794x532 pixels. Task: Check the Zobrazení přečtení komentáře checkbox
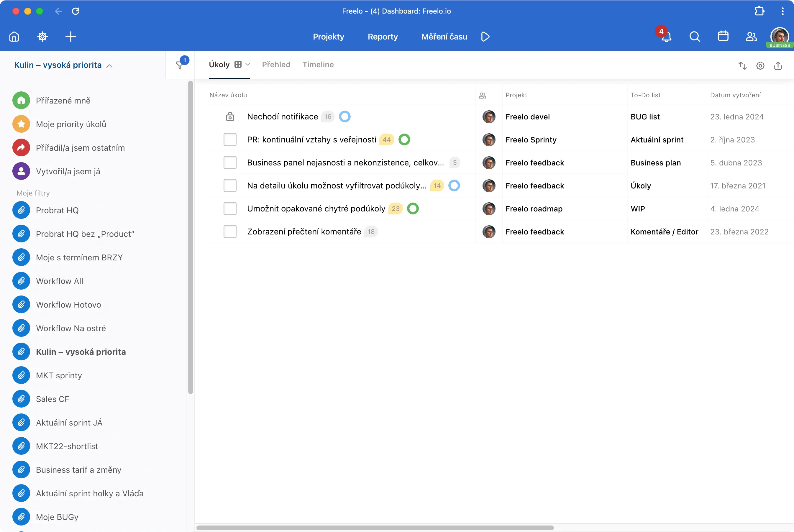[x=230, y=232]
